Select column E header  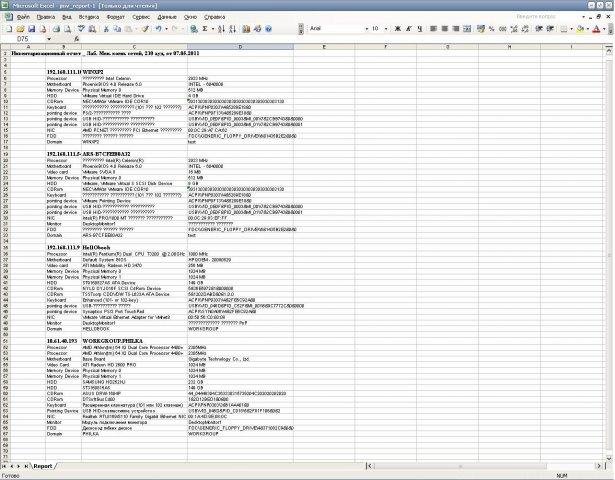[324, 47]
